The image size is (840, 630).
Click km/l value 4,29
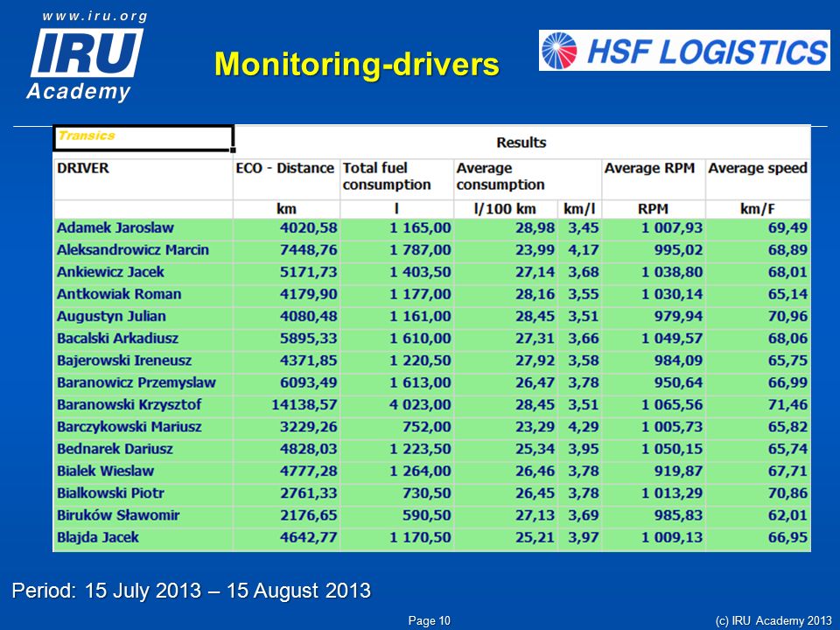click(584, 427)
